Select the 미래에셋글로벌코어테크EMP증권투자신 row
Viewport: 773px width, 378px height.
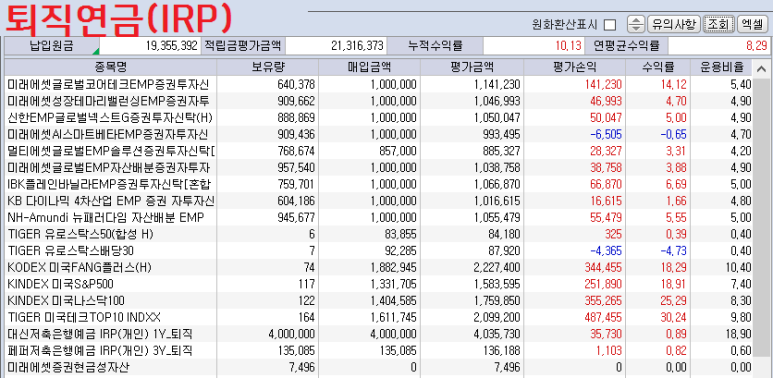pyautogui.click(x=378, y=85)
